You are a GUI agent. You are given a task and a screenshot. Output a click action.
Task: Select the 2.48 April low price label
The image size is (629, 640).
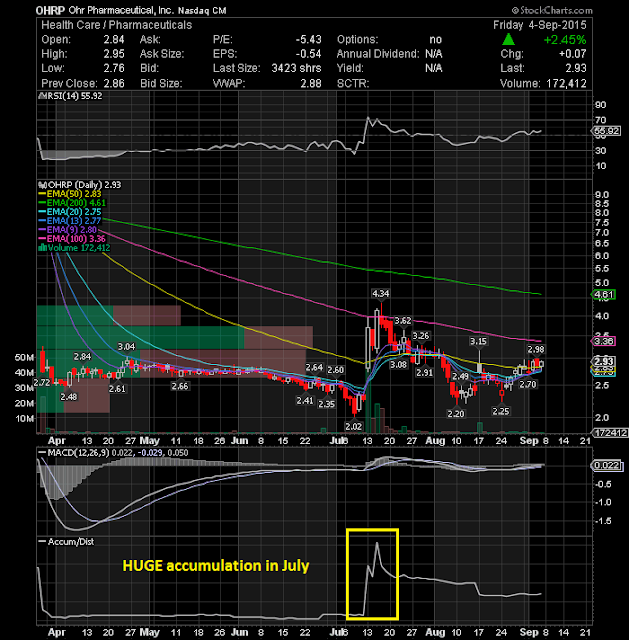[69, 397]
